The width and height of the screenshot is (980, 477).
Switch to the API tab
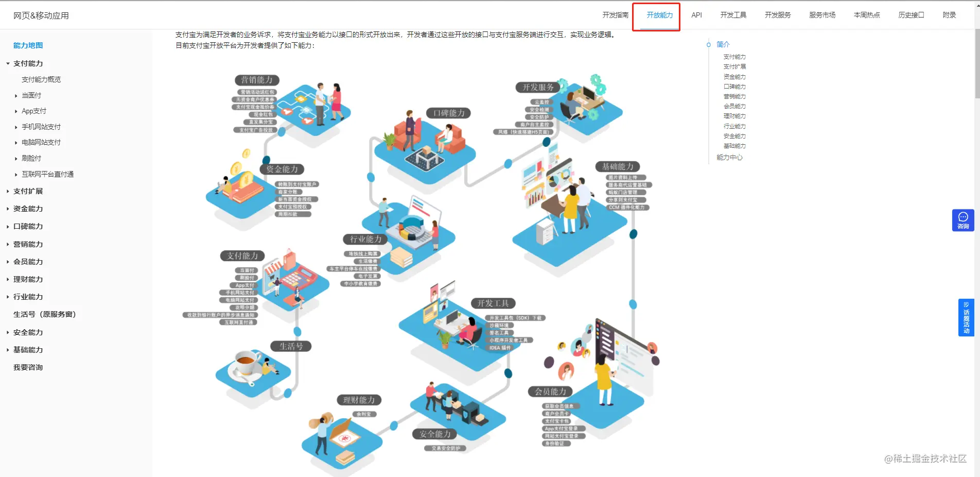pos(696,15)
